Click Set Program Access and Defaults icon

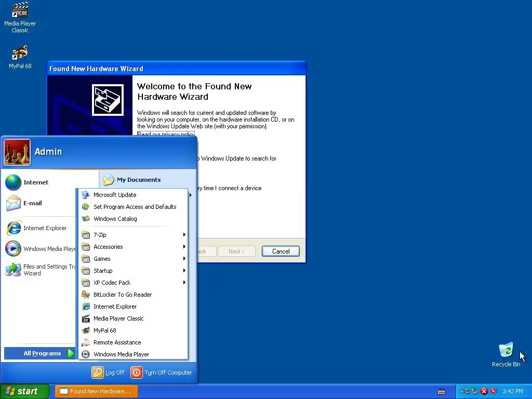pyautogui.click(x=86, y=207)
